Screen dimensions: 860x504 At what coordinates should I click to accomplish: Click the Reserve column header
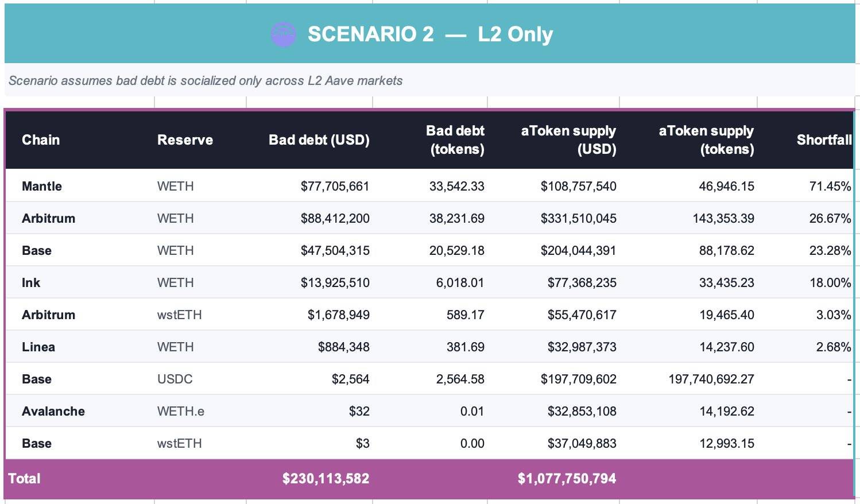point(185,140)
